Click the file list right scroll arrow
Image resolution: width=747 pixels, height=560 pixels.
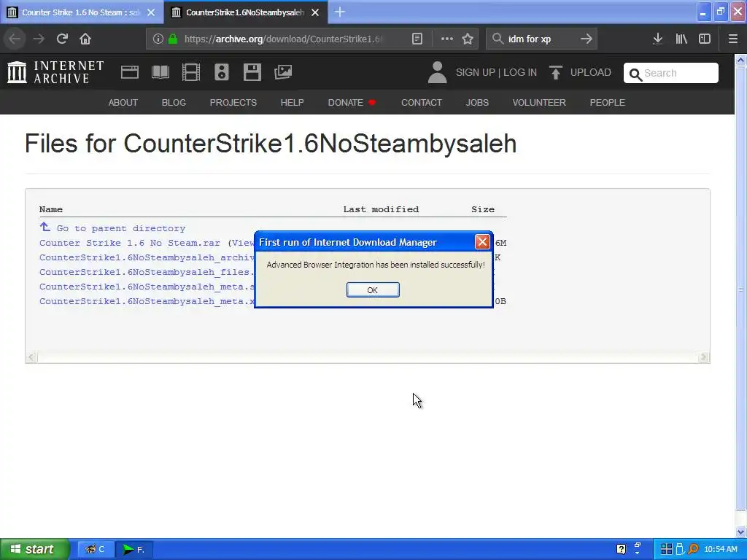(x=703, y=357)
